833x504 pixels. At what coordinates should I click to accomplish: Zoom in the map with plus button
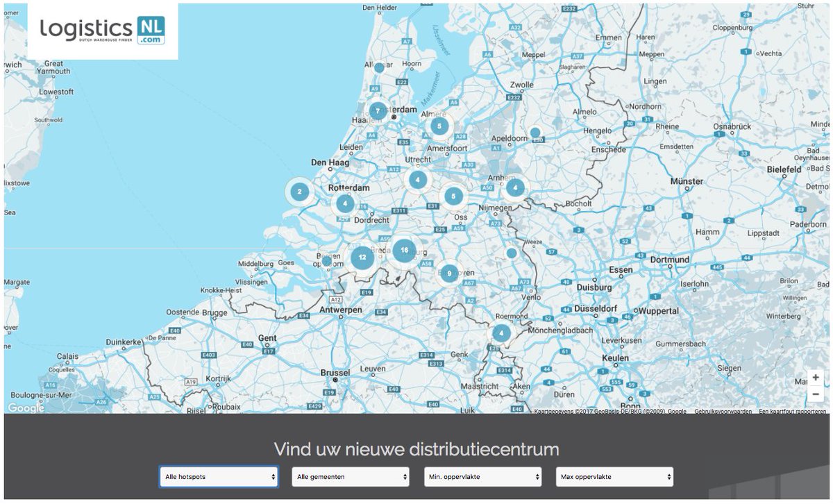[x=816, y=378]
